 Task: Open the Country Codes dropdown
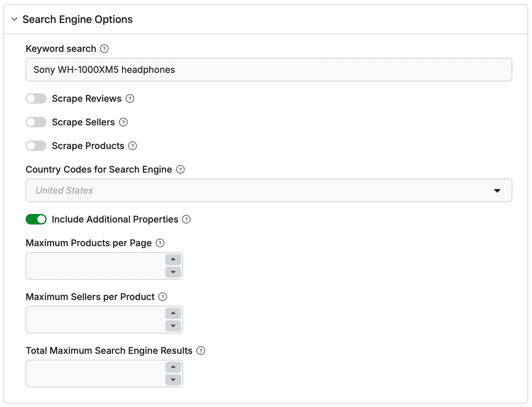pos(498,190)
